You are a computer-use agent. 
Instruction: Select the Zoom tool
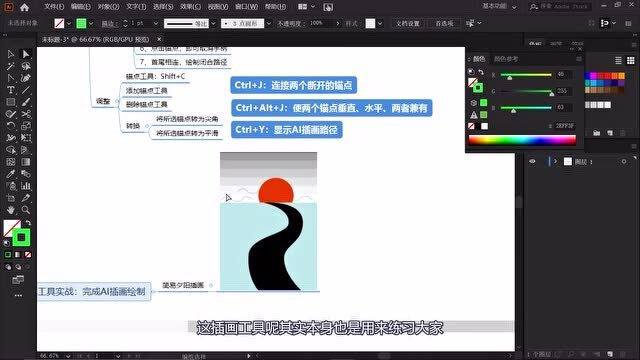[26, 210]
